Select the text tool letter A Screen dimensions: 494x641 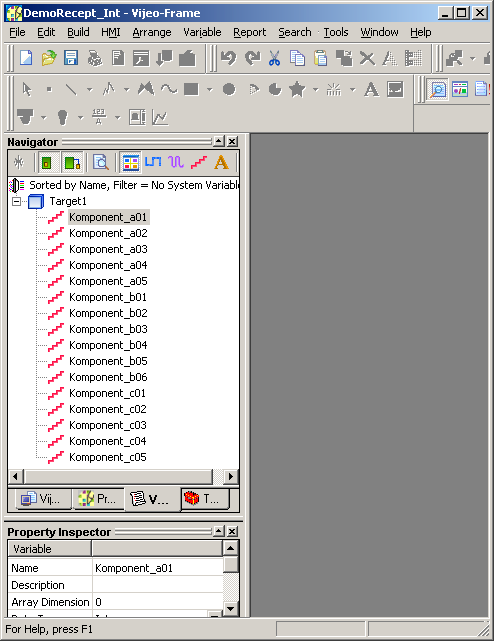(371, 89)
